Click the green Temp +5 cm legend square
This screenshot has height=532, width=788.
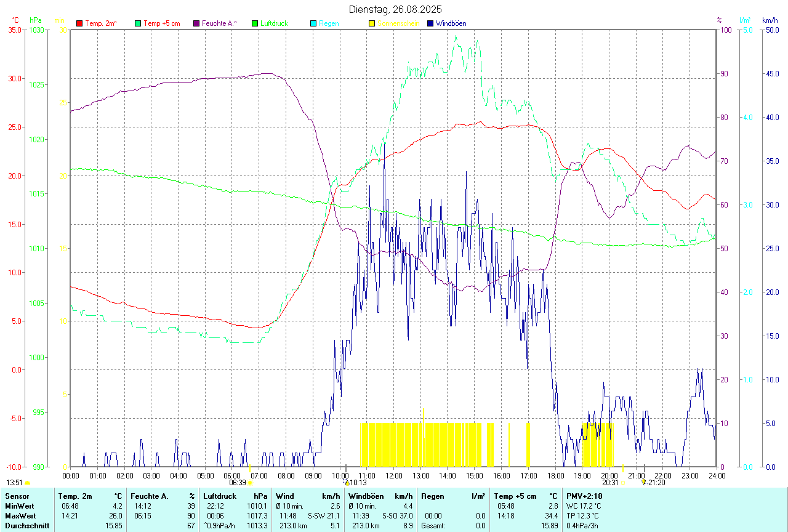[x=138, y=23]
